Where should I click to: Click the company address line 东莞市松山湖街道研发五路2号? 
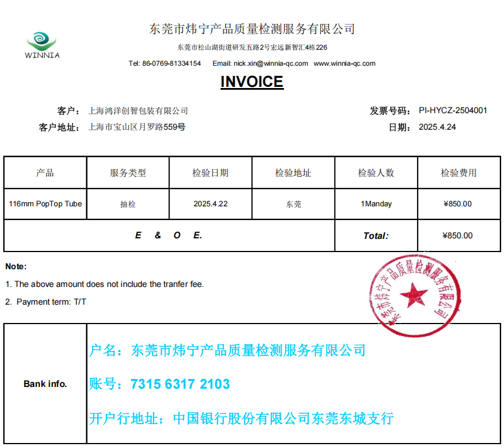[x=252, y=47]
